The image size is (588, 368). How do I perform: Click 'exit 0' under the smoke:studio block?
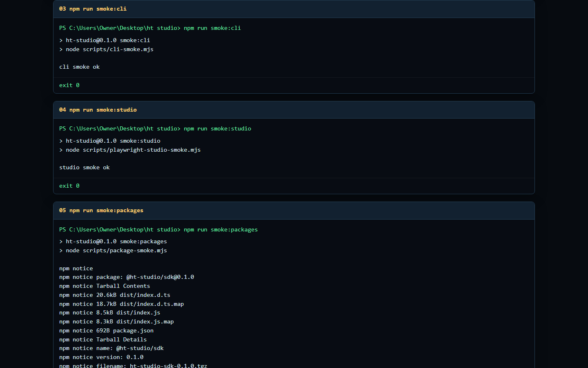(69, 186)
